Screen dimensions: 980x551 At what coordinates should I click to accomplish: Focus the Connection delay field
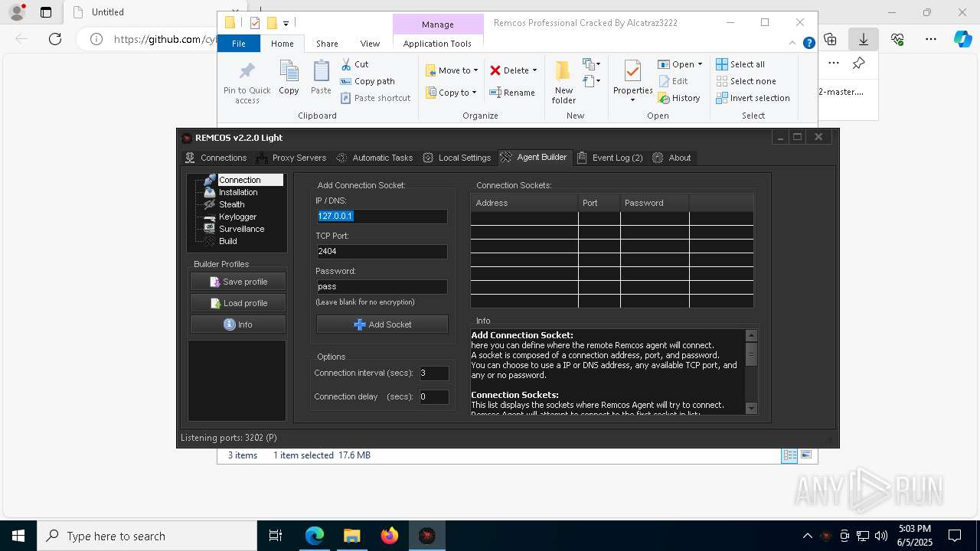tap(433, 396)
